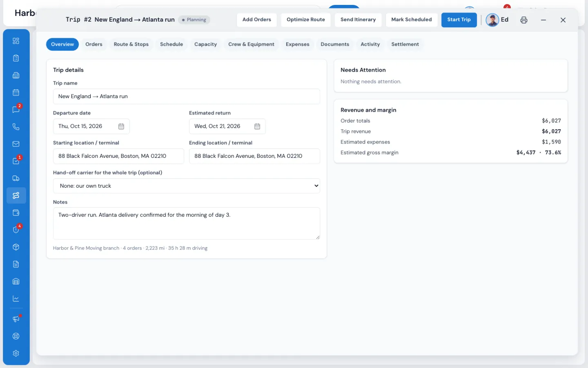Open the wallet icon in sidebar
Screen dimensions: 588x368
coord(16,213)
